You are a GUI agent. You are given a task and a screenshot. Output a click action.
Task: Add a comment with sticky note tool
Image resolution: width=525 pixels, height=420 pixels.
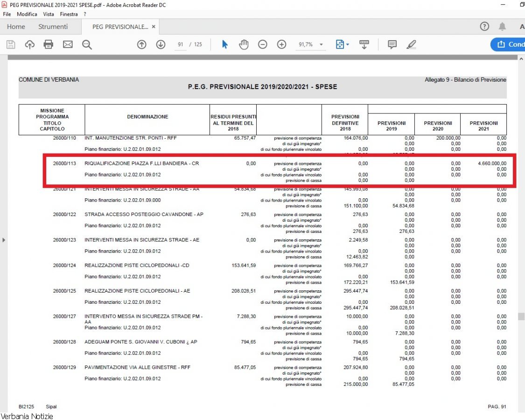pyautogui.click(x=392, y=44)
